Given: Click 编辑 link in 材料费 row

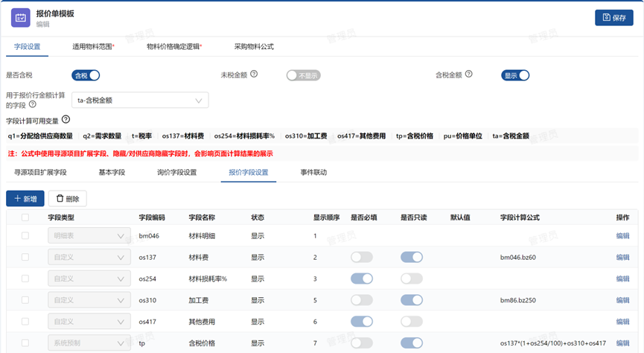Looking at the screenshot, I should [622, 257].
